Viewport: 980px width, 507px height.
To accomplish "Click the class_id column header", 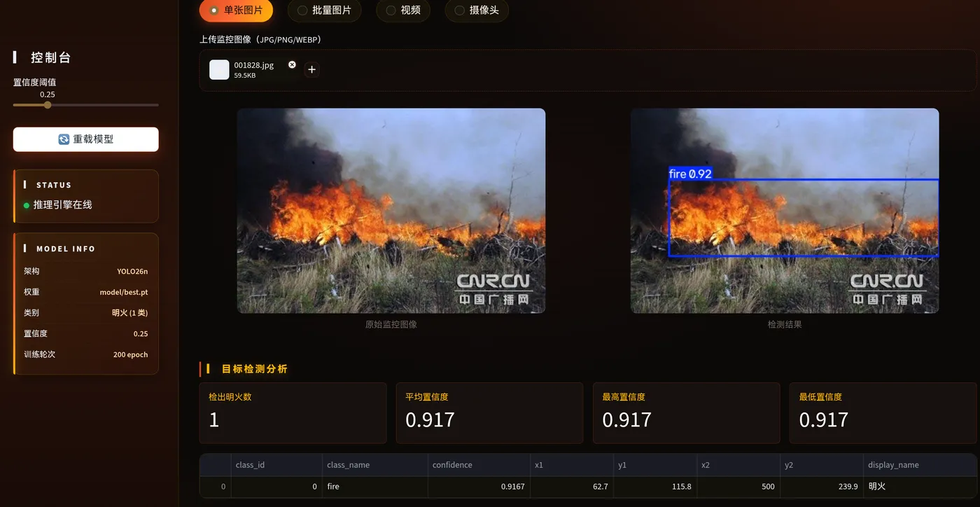I will pos(276,465).
